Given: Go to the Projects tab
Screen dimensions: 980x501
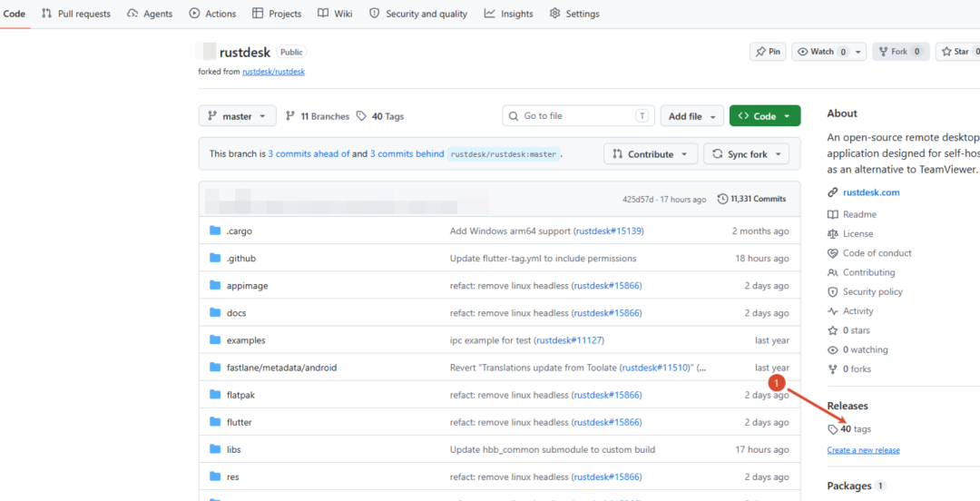Looking at the screenshot, I should pos(277,14).
